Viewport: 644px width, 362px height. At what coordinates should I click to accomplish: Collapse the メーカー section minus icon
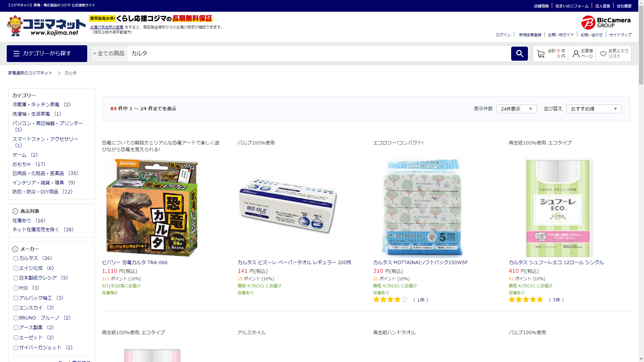coord(15,249)
